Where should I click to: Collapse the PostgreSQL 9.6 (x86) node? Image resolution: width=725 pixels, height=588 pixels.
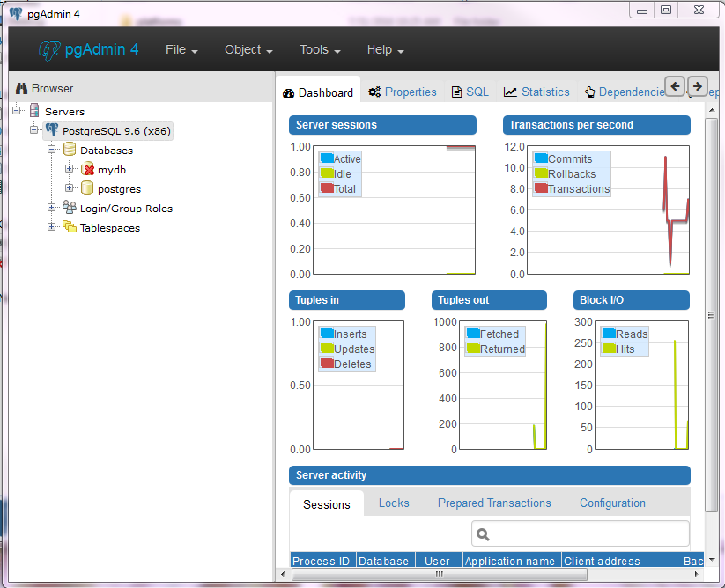click(34, 129)
